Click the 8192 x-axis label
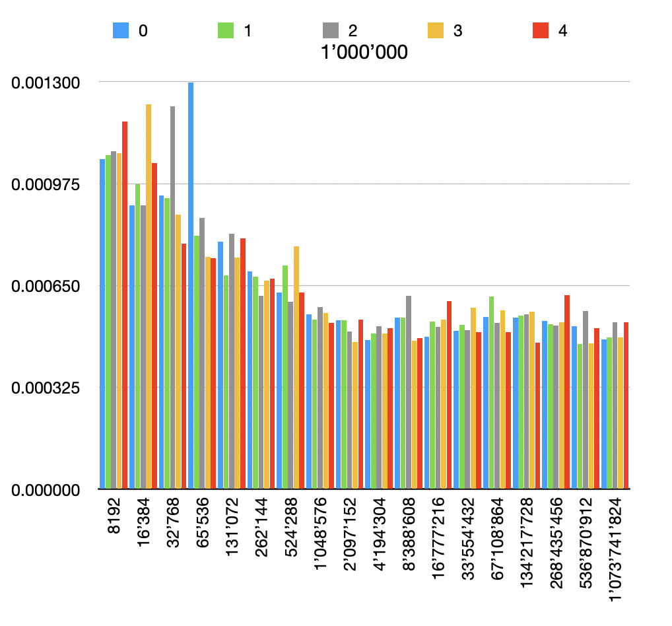Image resolution: width=672 pixels, height=626 pixels. (x=114, y=515)
